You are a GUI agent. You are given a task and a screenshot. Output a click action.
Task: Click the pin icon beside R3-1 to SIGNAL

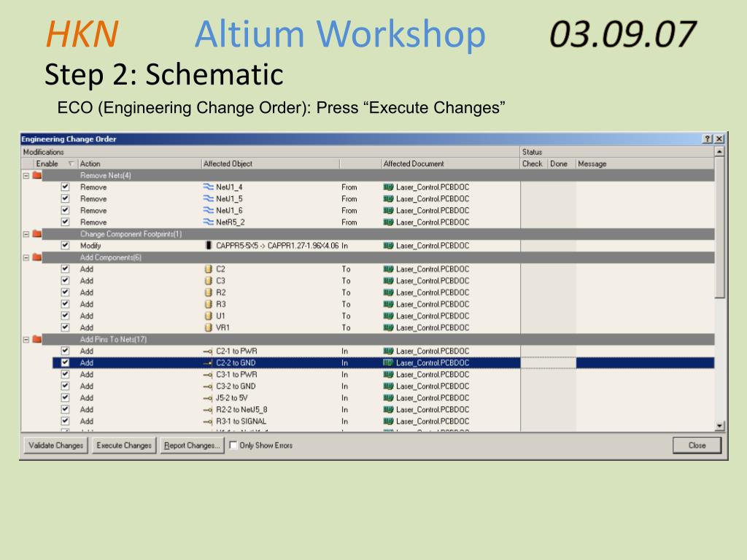208,421
